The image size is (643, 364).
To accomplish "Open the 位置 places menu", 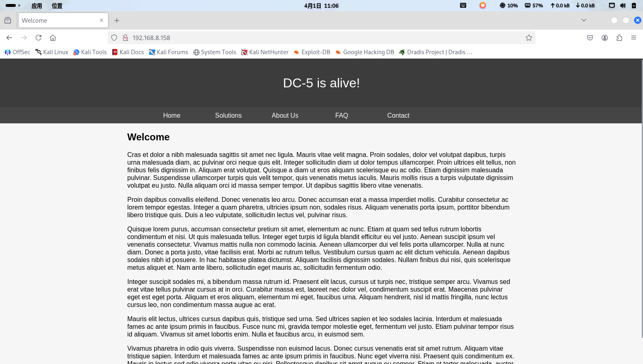I will tap(57, 6).
